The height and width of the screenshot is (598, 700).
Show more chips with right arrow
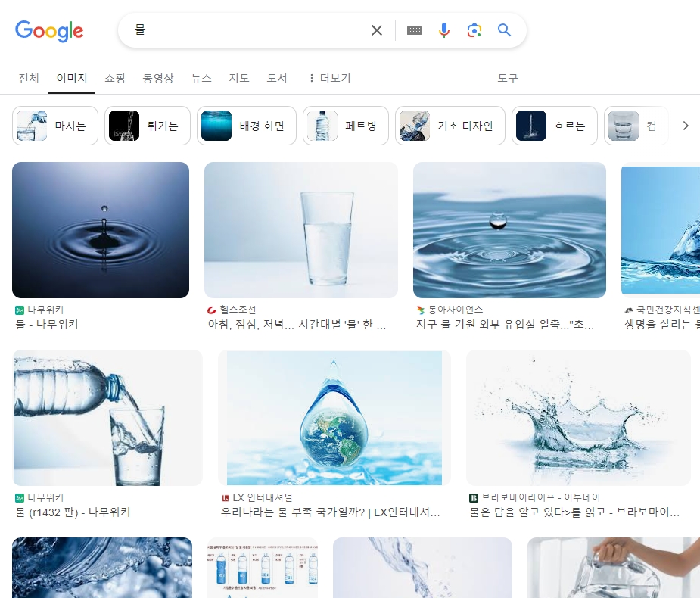[686, 126]
